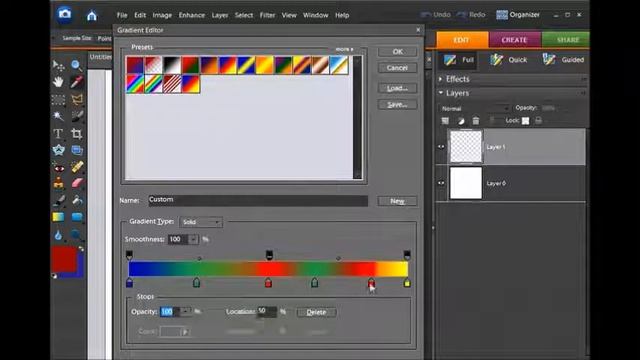Open the File menu
This screenshot has height=360, width=640.
[122, 15]
